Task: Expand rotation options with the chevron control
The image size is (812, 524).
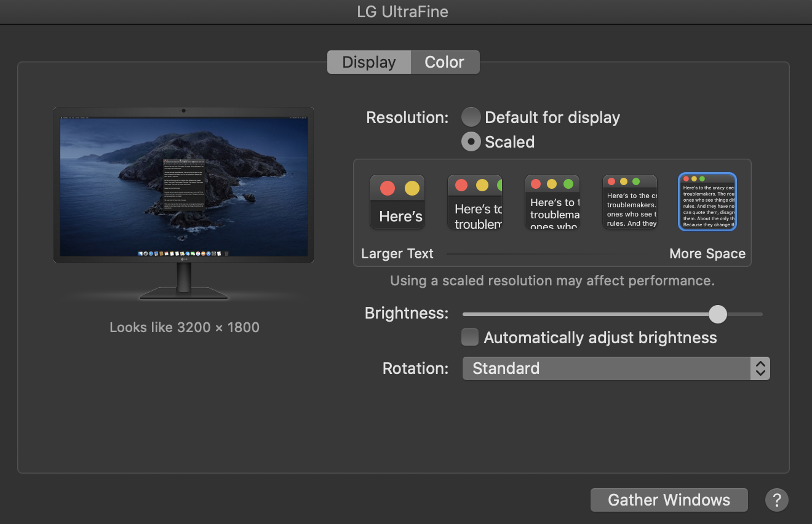Action: (760, 368)
